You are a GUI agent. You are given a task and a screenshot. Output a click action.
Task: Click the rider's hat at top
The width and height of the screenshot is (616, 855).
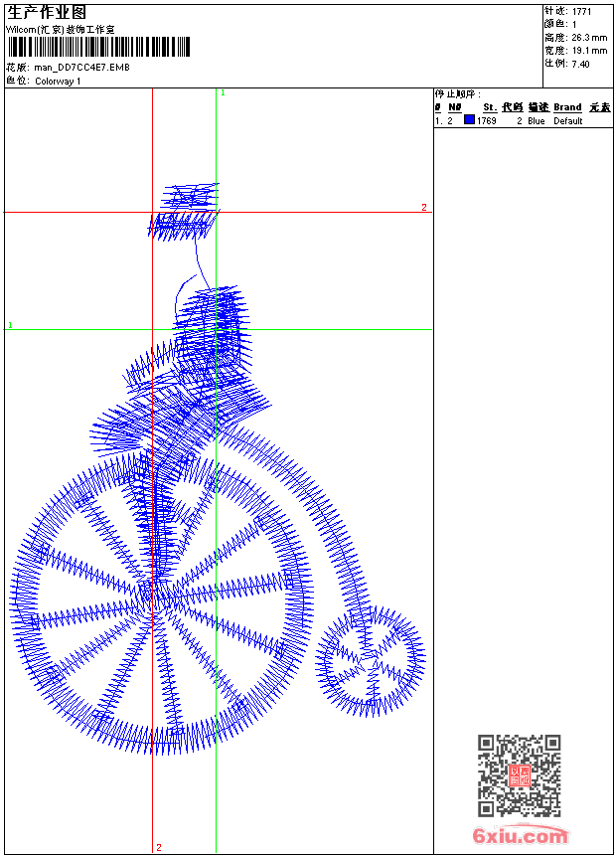(x=186, y=211)
